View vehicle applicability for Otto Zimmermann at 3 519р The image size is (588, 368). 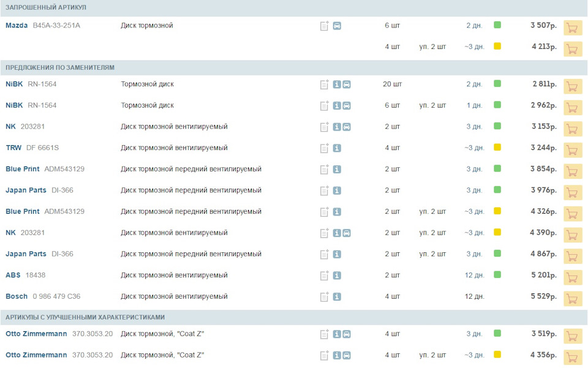point(347,334)
